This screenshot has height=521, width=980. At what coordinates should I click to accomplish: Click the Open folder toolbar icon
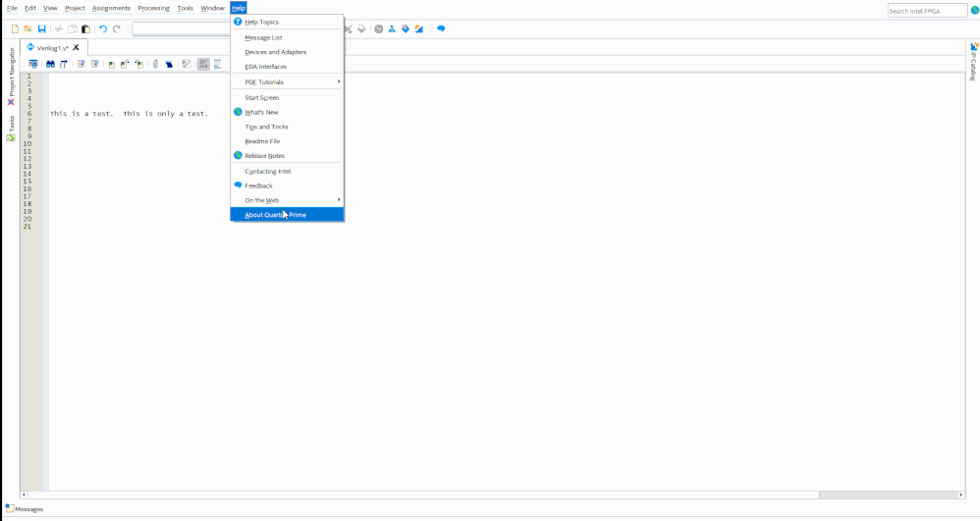[28, 28]
